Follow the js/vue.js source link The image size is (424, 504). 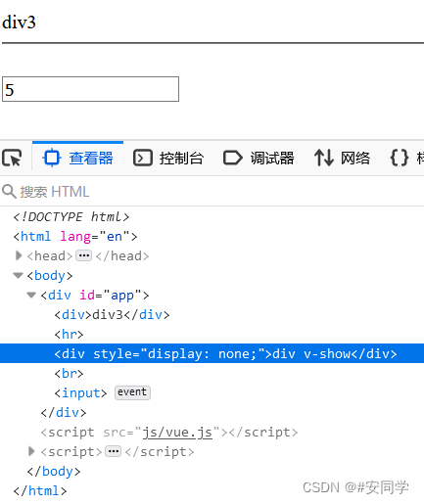(177, 433)
